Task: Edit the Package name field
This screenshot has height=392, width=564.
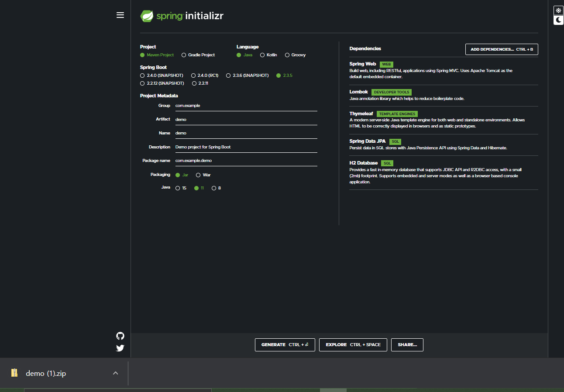Action: [x=246, y=161]
